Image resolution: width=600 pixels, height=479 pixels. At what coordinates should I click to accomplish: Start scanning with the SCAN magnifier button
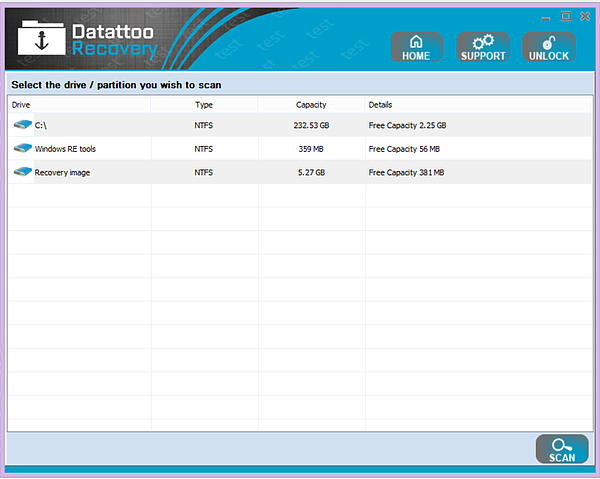click(x=562, y=449)
